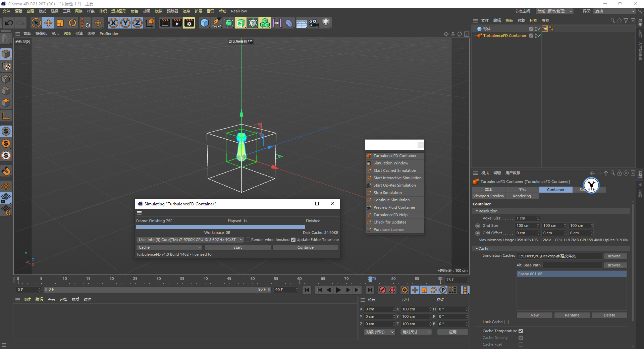Click record active objects keyframe button
The width and height of the screenshot is (644, 349).
coord(382,290)
